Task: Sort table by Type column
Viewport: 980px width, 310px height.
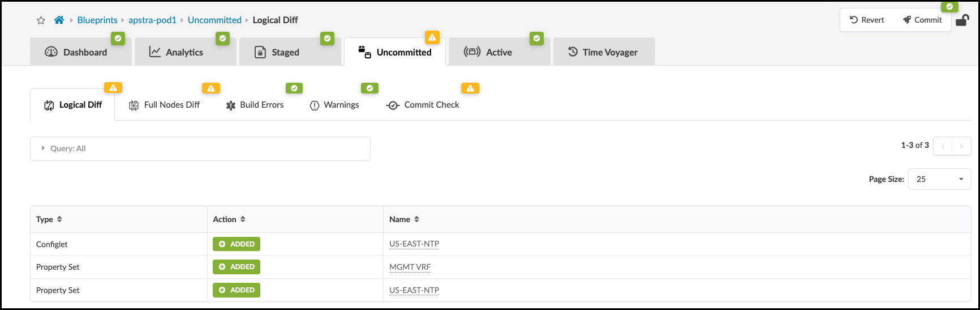Action: 59,219
